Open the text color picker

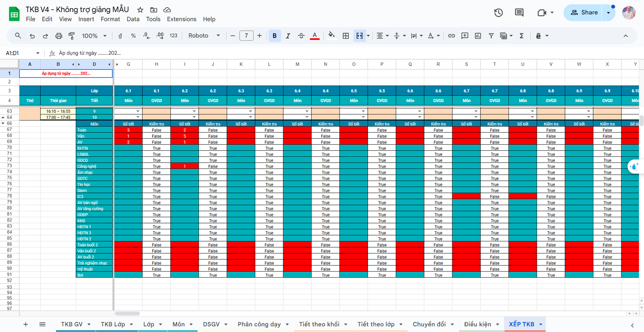[x=315, y=36]
